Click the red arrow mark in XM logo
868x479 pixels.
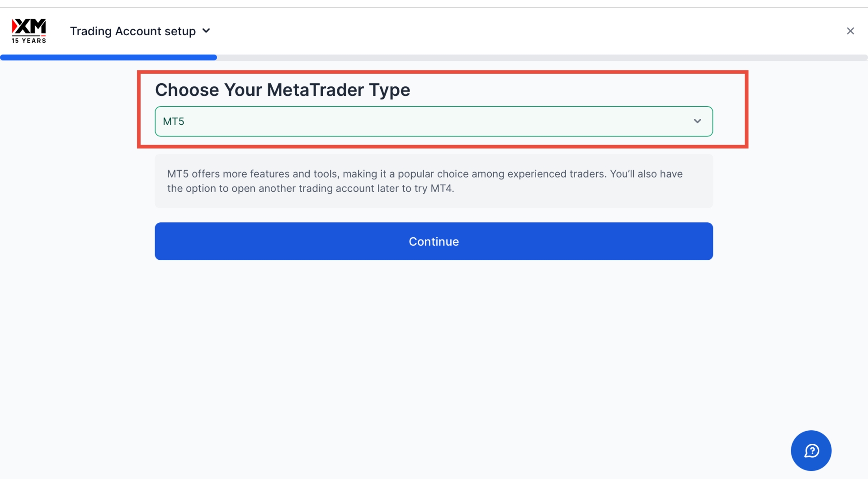coord(14,26)
